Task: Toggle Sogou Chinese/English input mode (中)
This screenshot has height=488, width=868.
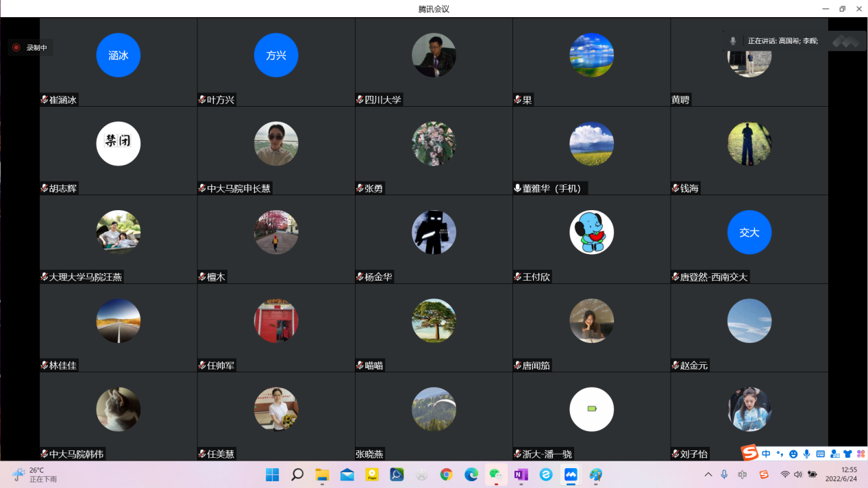Action: tap(766, 454)
